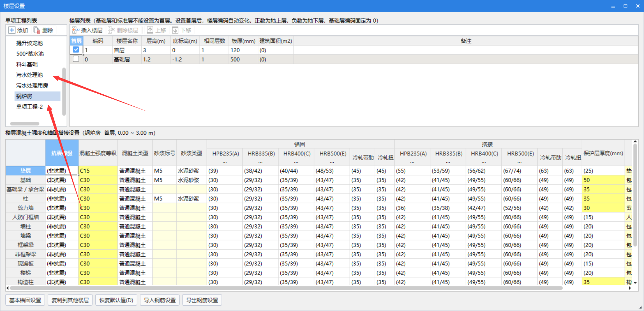Image resolution: width=644 pixels, height=311 pixels.
Task: Click project list horizontal scrollbar
Action: click(x=25, y=124)
